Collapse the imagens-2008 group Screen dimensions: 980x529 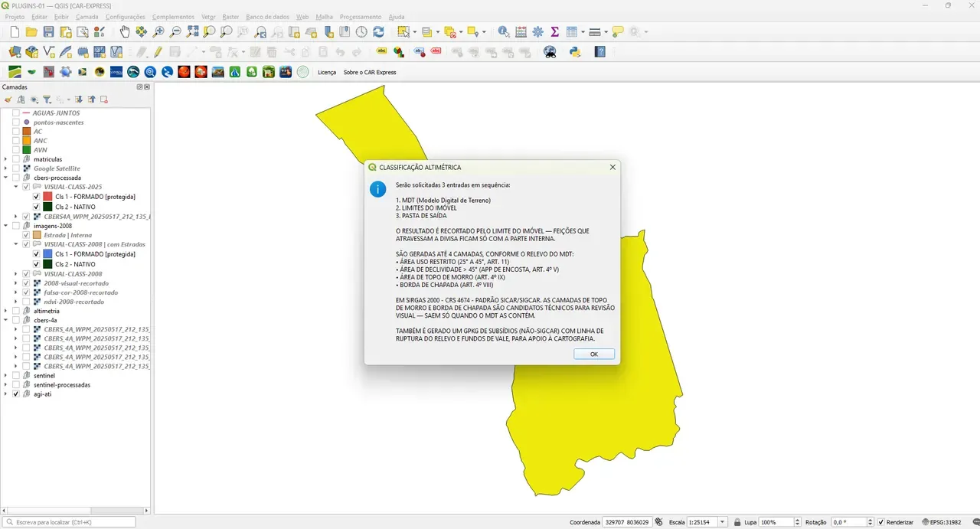point(6,226)
